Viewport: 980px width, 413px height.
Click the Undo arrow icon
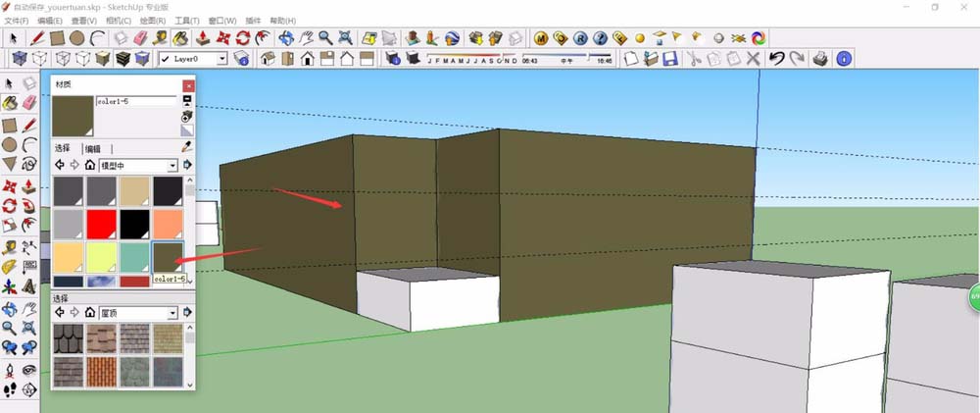775,59
